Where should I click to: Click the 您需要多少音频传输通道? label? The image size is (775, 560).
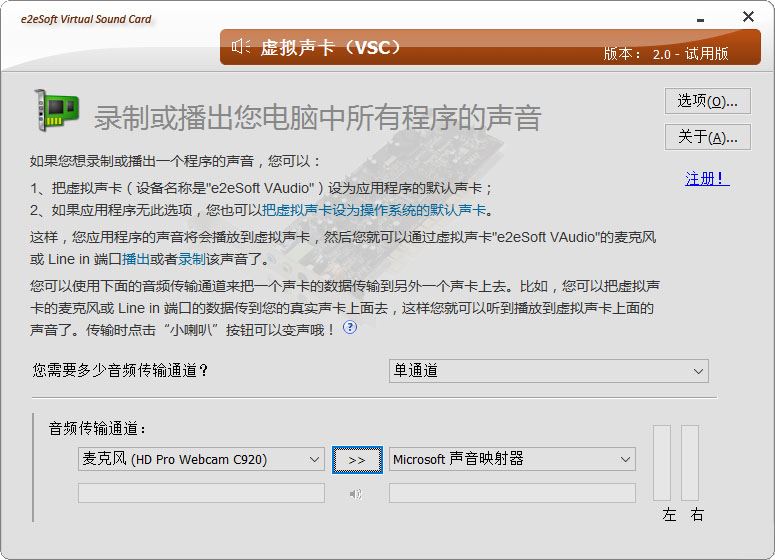[120, 370]
